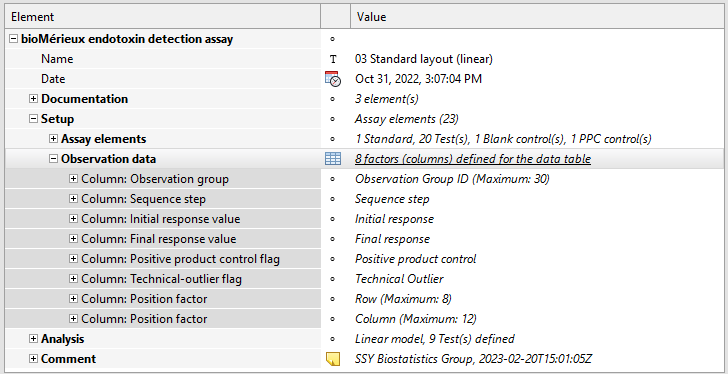Expand the Position factor column with Column value
The height and width of the screenshot is (374, 728).
tap(73, 318)
